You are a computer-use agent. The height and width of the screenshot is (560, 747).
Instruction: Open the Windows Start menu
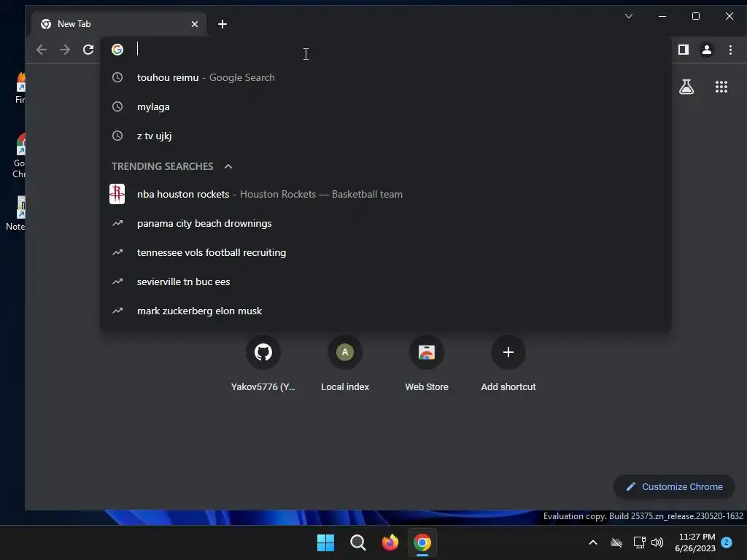326,542
